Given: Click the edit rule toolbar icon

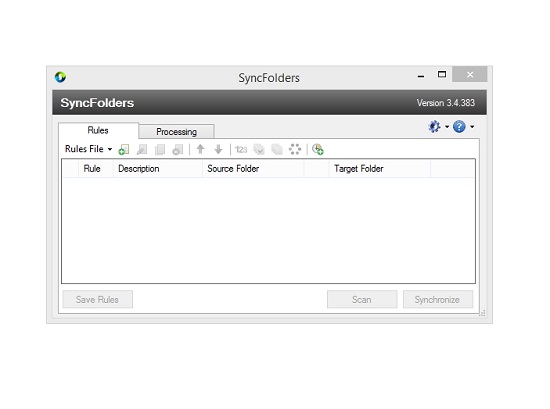Looking at the screenshot, I should [x=142, y=149].
